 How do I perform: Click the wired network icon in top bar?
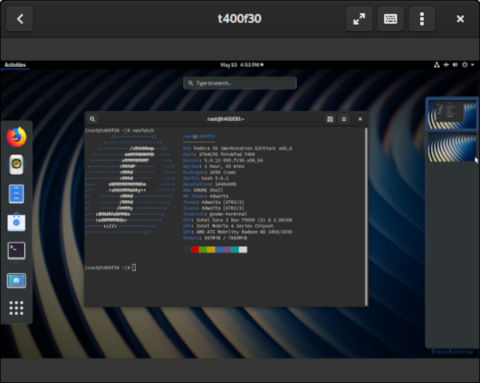[437, 65]
